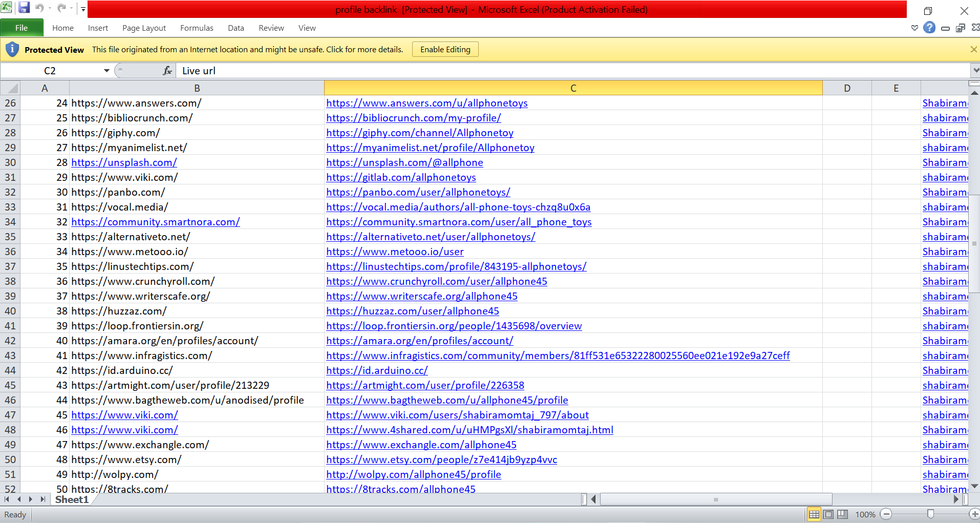980x523 pixels.
Task: Open the Page Layout ribbon tab
Action: (144, 28)
